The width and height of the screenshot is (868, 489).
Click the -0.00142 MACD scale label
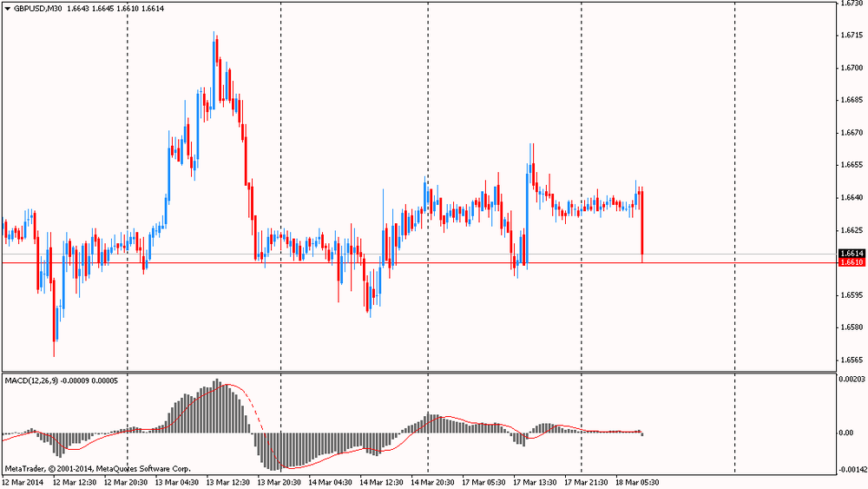pyautogui.click(x=852, y=470)
